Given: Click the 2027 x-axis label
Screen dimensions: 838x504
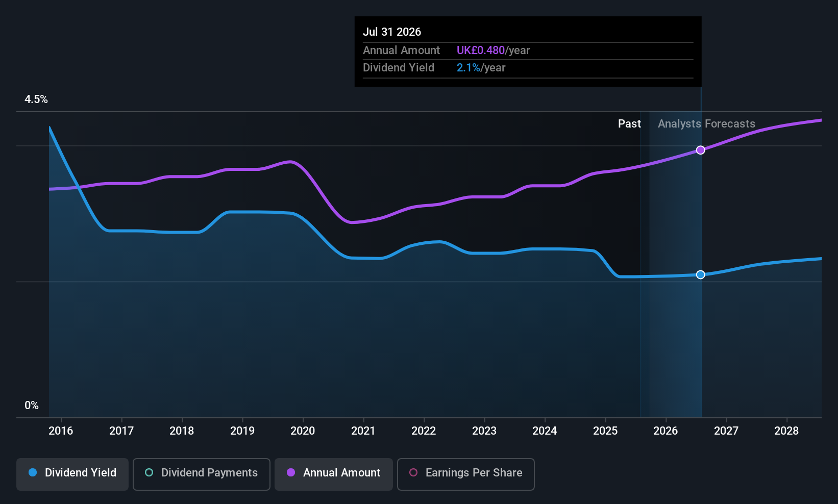Looking at the screenshot, I should pyautogui.click(x=726, y=431).
